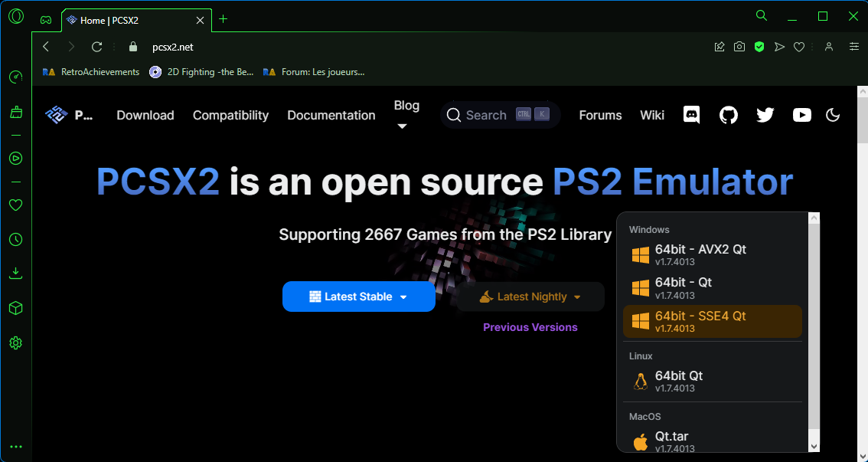Open the Forums nav link
This screenshot has height=462, width=868.
pyautogui.click(x=600, y=115)
